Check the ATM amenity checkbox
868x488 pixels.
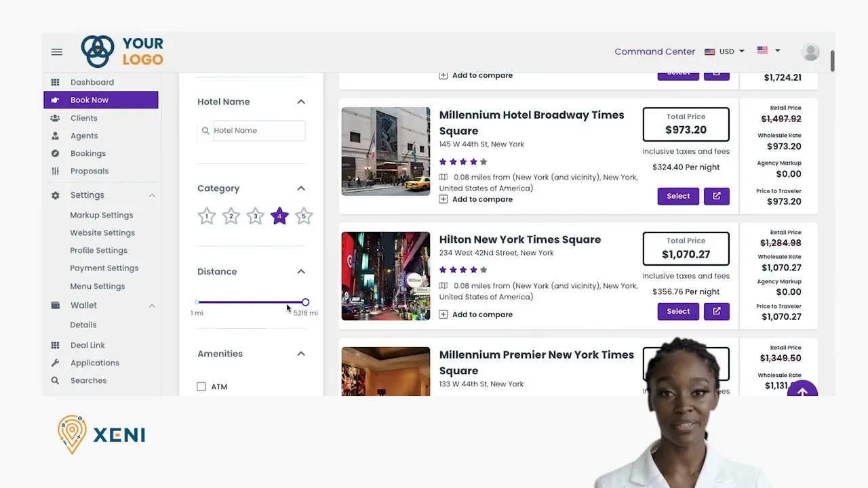tap(201, 386)
